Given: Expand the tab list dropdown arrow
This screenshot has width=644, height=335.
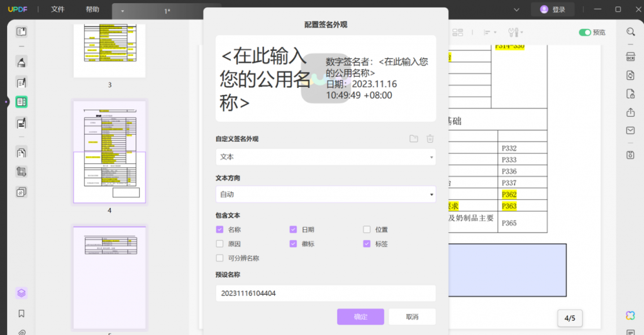Looking at the screenshot, I should point(123,11).
